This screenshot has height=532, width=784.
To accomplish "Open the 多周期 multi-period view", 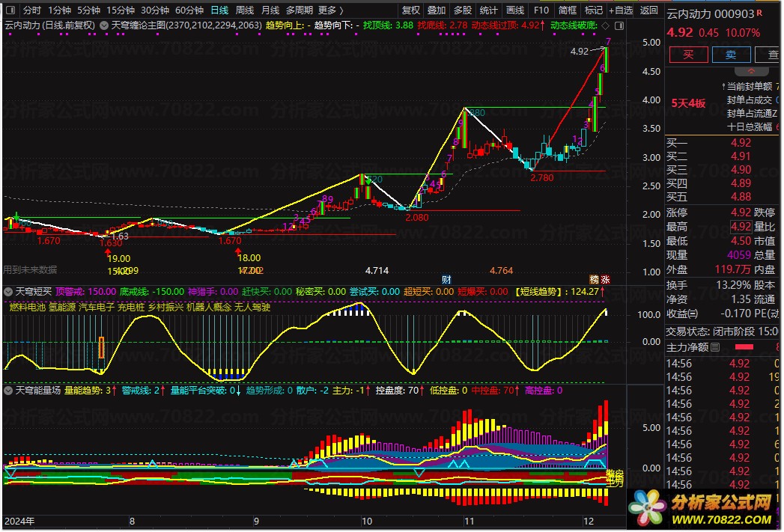I will pyautogui.click(x=300, y=10).
